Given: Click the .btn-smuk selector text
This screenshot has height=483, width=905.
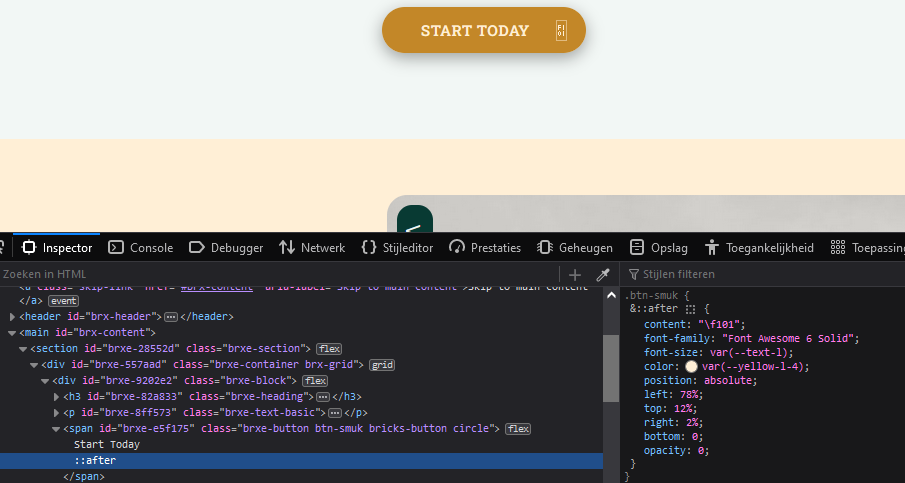Looking at the screenshot, I should [651, 295].
